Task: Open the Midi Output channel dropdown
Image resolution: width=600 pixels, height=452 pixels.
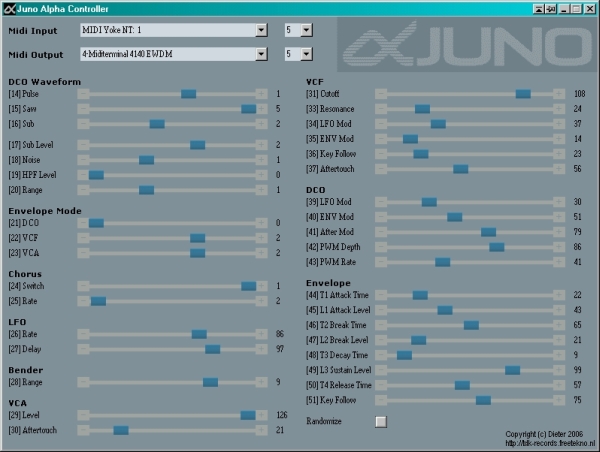Action: [307, 54]
